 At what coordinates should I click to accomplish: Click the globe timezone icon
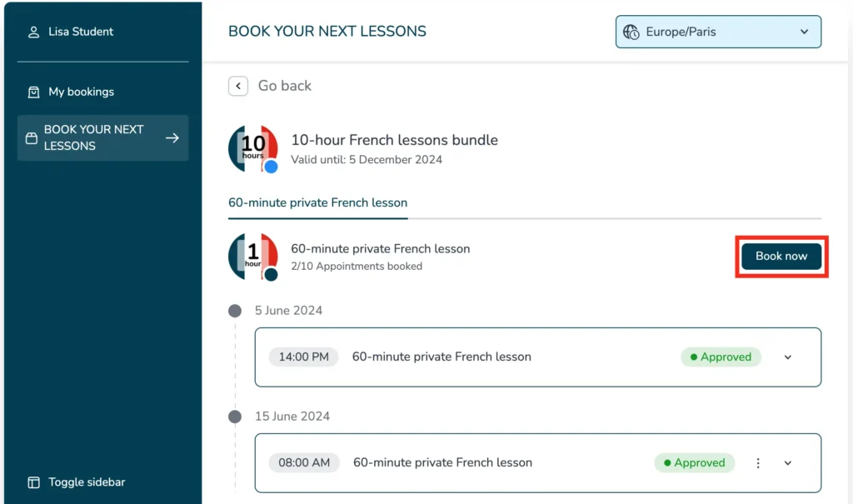pos(631,32)
